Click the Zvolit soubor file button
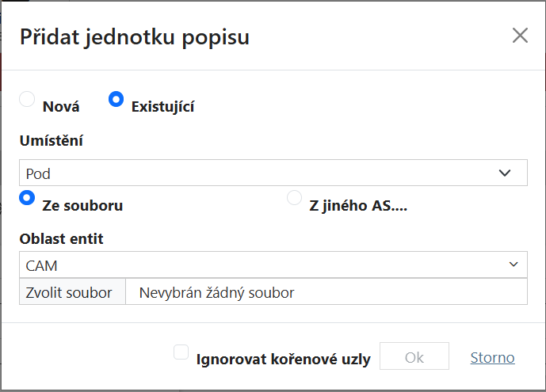Viewport: 546px width, 392px height. 72,292
